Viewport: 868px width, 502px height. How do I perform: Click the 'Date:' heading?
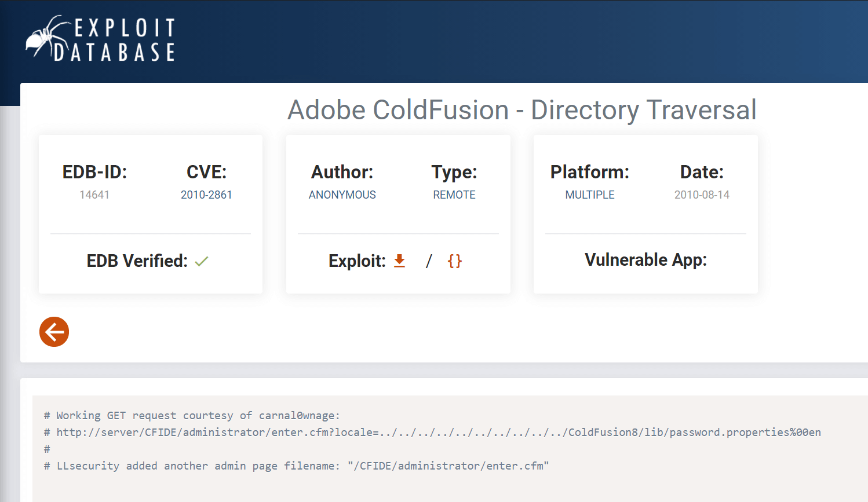click(x=702, y=172)
